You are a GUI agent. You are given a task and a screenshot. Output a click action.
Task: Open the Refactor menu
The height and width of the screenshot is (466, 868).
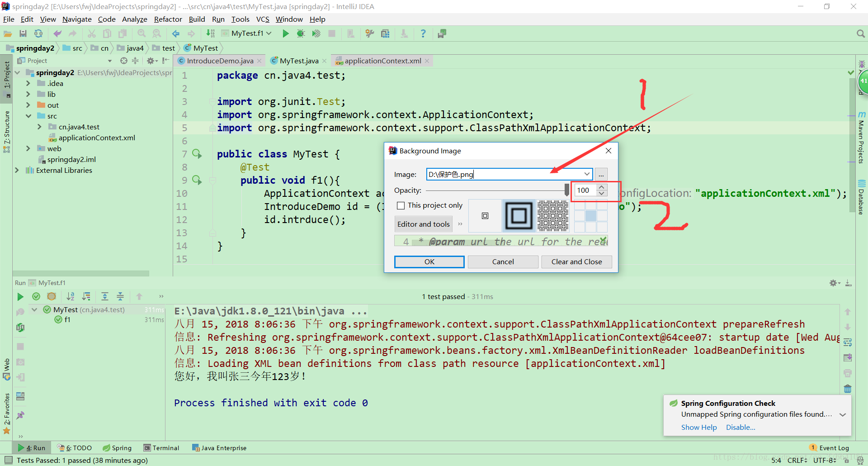click(168, 19)
